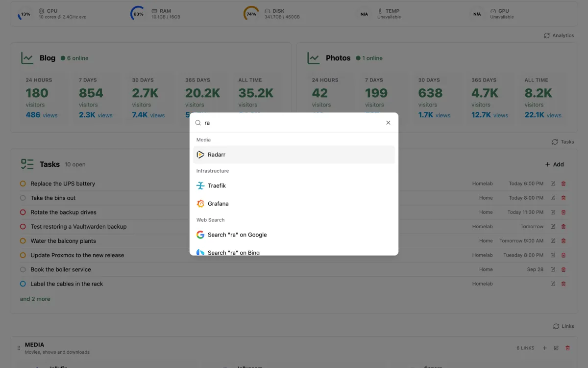
Task: Select Search "ra" on Google
Action: point(294,235)
